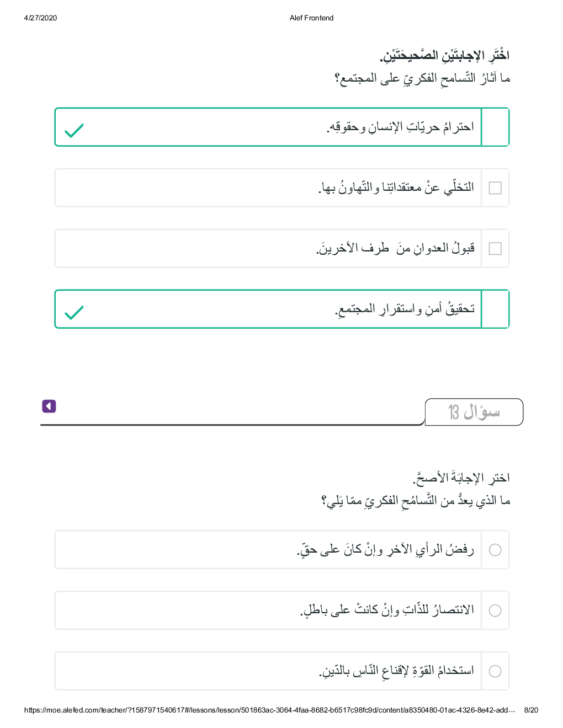Select radio button for "رفض الرأي الآخر" option
Image resolution: width=563 pixels, height=728 pixels.
pos(495,550)
